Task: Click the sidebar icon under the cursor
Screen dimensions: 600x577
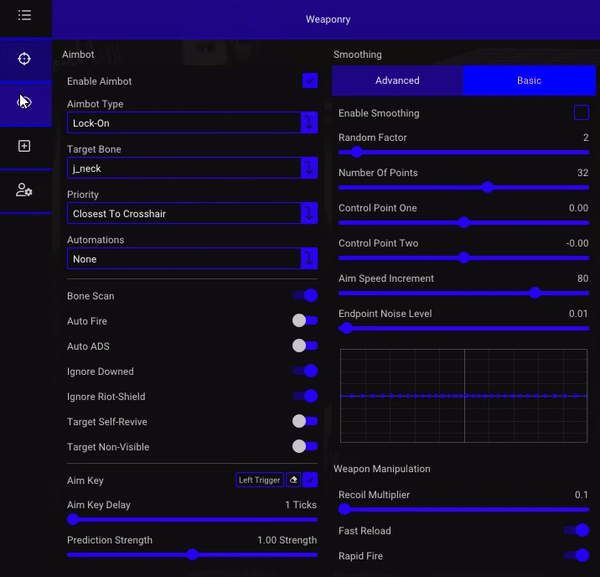Action: [24, 102]
